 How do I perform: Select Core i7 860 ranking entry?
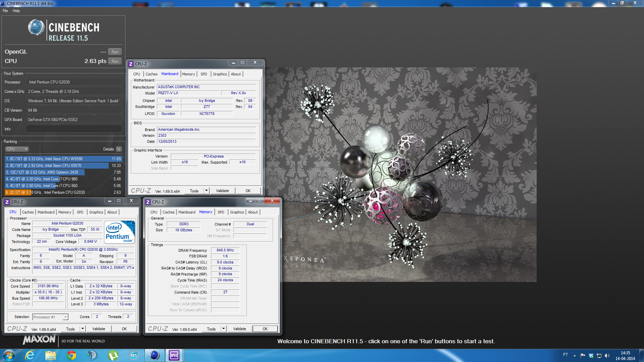pyautogui.click(x=63, y=186)
